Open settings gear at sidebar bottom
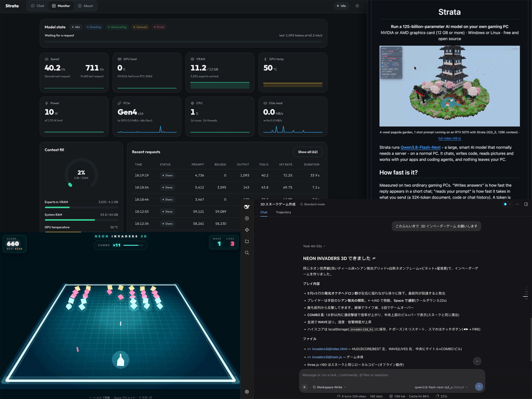Screen dimensions: 532x399 247,392
